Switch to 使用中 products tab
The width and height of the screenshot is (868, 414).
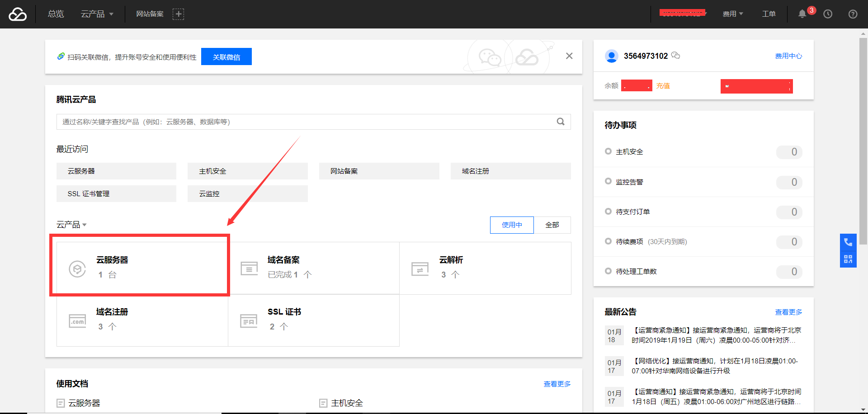pos(512,225)
